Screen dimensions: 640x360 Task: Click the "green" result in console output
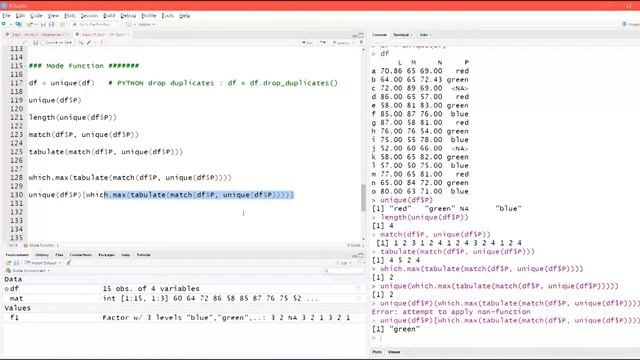coord(404,329)
